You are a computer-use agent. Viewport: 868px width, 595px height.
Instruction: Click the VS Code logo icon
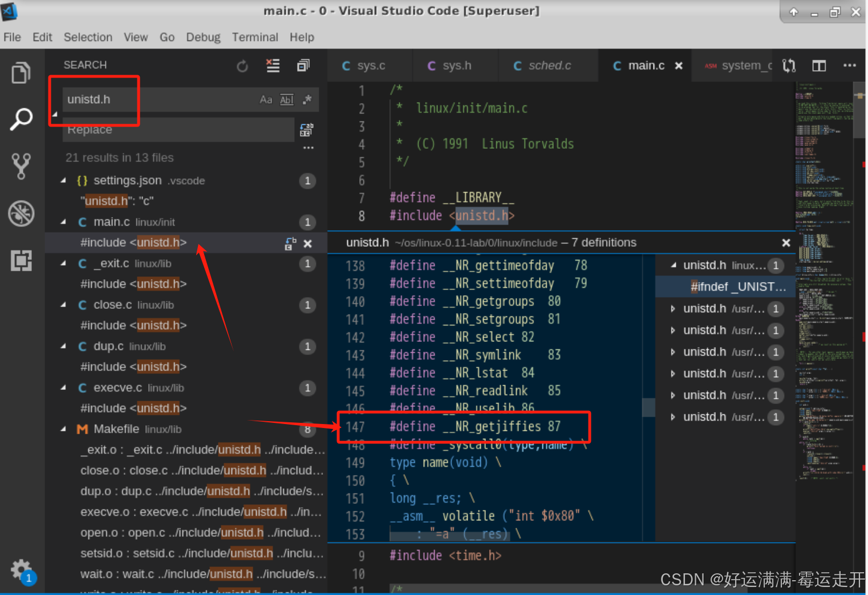tap(9, 11)
